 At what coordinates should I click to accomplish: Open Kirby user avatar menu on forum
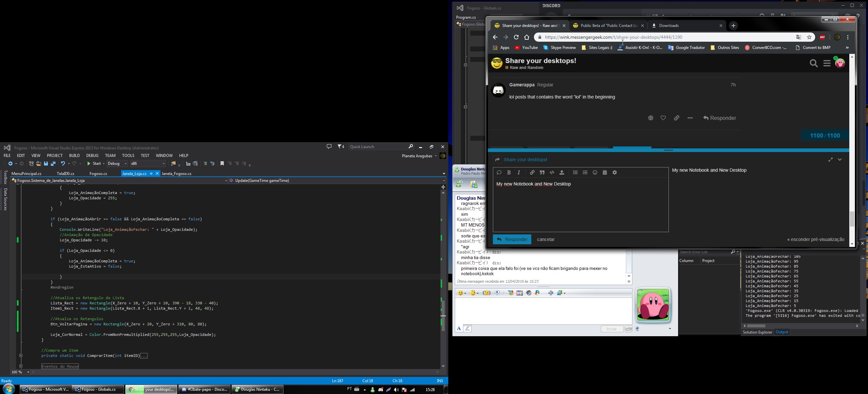[x=840, y=63]
